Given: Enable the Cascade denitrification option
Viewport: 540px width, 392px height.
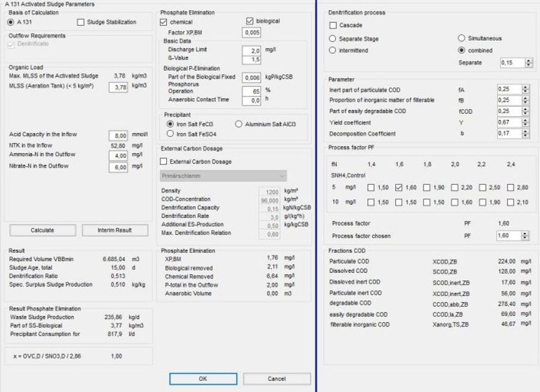Looking at the screenshot, I should click(334, 25).
